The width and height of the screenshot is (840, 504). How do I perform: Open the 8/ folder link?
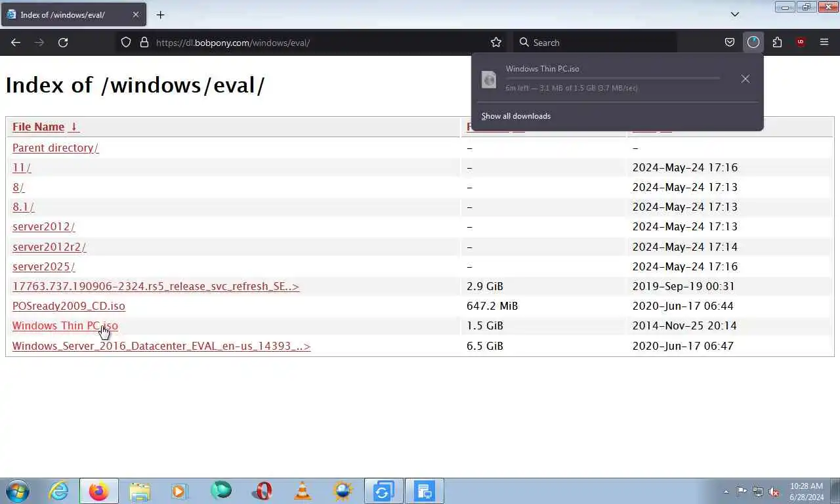pos(18,187)
